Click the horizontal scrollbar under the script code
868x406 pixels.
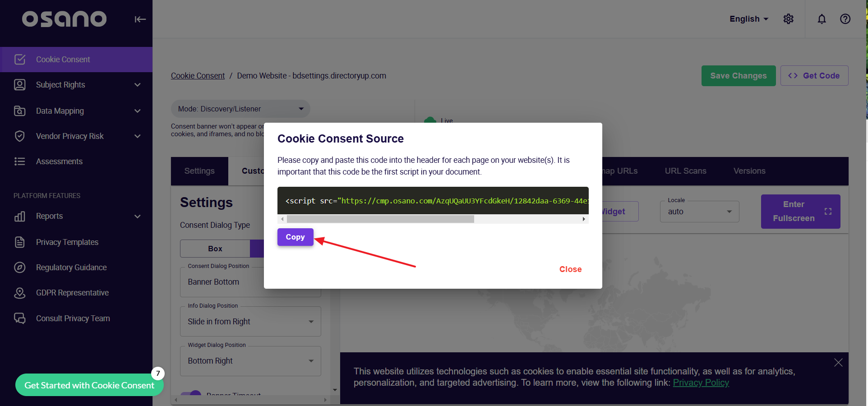click(380, 219)
